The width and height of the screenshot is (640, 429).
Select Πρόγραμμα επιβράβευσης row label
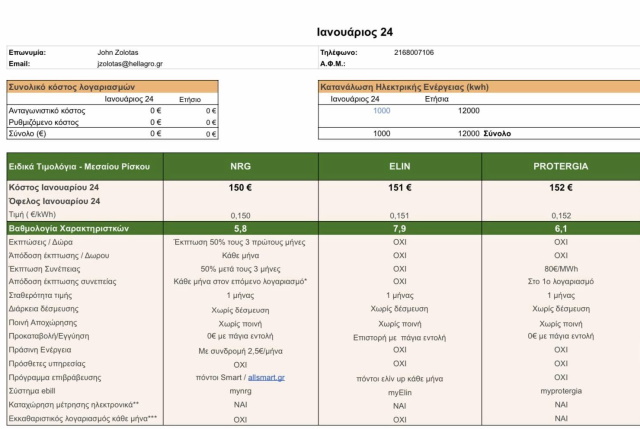(x=55, y=377)
